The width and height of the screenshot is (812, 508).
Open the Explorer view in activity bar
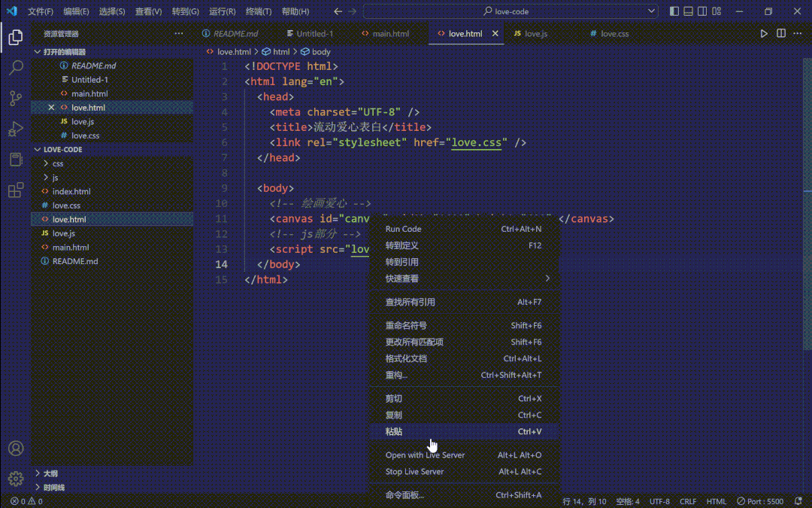(16, 37)
